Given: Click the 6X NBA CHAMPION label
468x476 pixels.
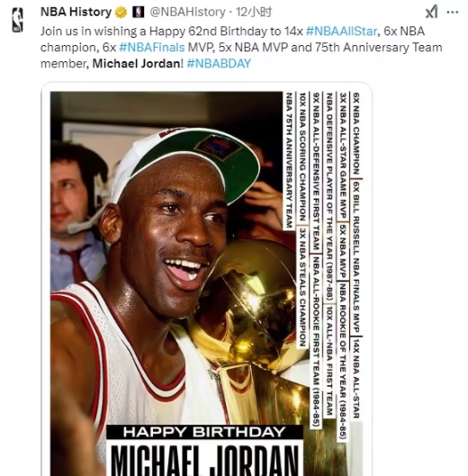Looking at the screenshot, I should point(355,133).
